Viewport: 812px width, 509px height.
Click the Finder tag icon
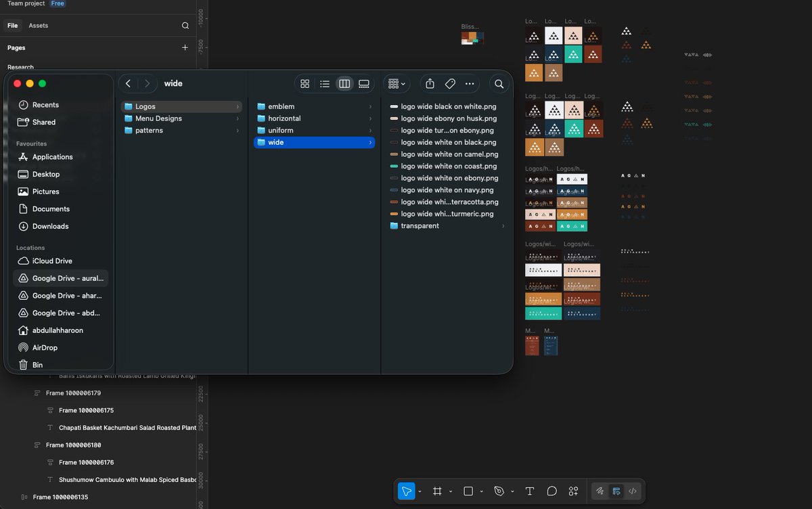tap(450, 84)
